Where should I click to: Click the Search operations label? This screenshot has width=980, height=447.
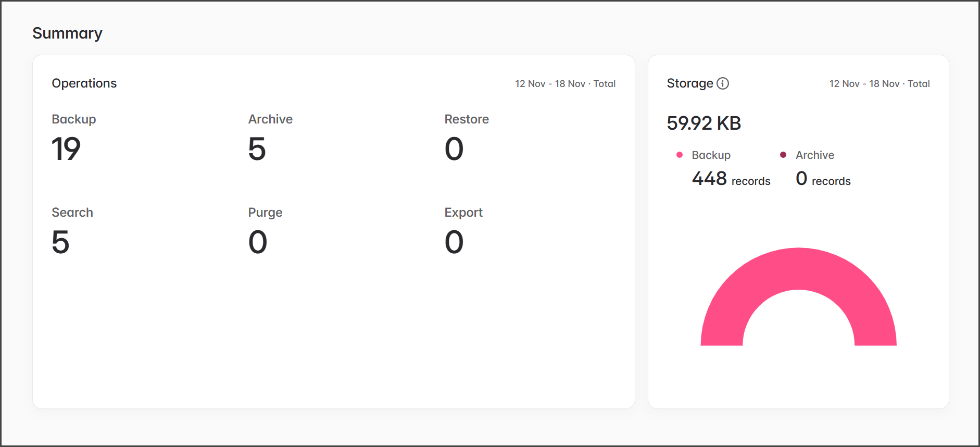tap(72, 213)
